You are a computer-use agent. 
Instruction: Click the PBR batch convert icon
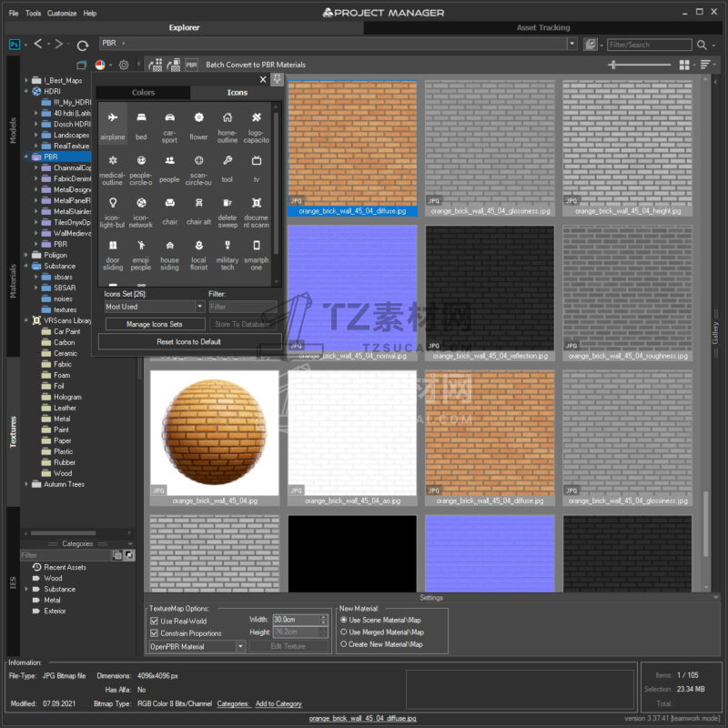coord(191,65)
